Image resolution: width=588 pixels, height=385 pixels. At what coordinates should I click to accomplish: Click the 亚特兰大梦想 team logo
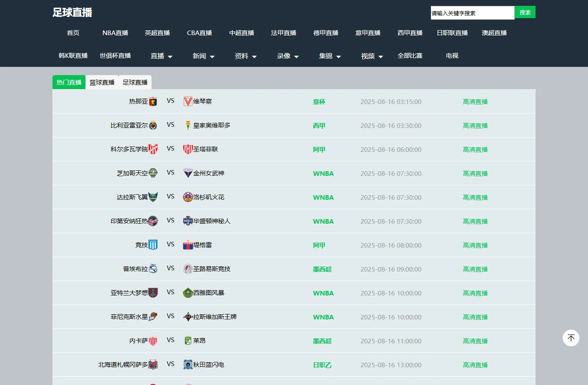click(153, 293)
